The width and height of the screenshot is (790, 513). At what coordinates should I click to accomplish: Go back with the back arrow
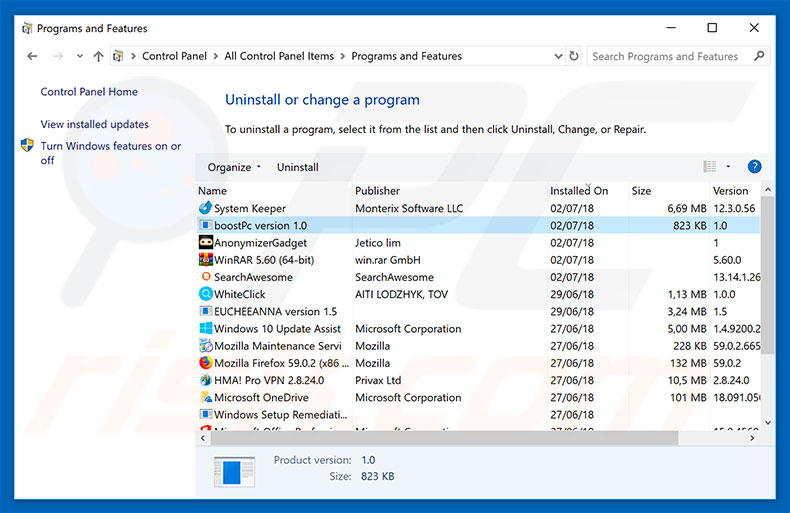pyautogui.click(x=32, y=56)
